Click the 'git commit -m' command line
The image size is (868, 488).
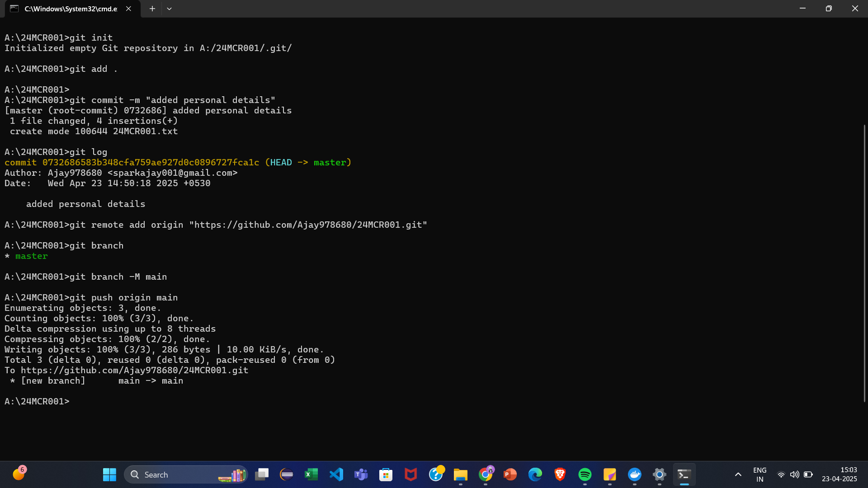pyautogui.click(x=140, y=100)
